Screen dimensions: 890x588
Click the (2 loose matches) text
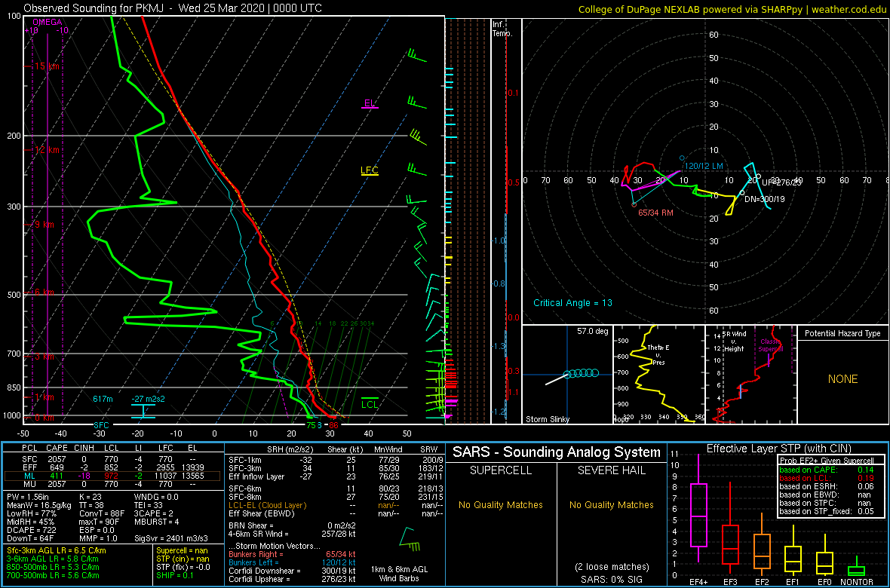[611, 566]
